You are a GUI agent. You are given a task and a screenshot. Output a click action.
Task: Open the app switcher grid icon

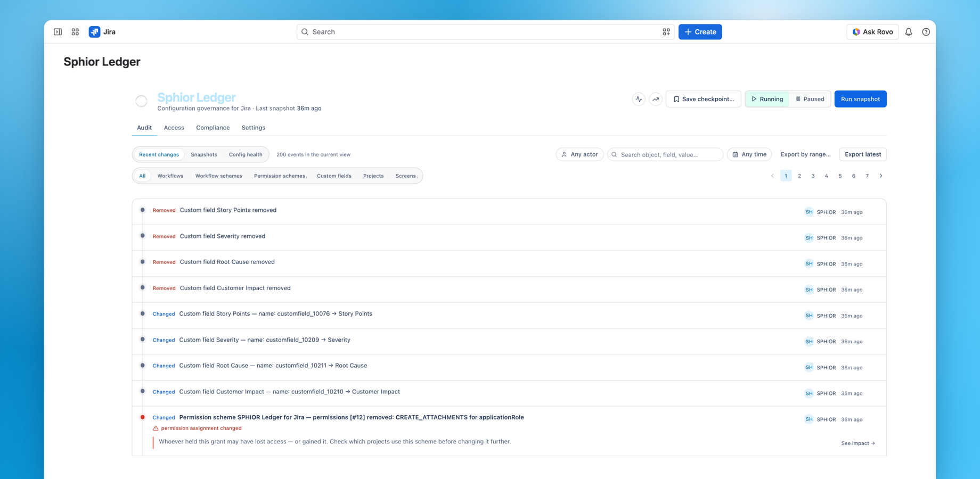pyautogui.click(x=75, y=32)
